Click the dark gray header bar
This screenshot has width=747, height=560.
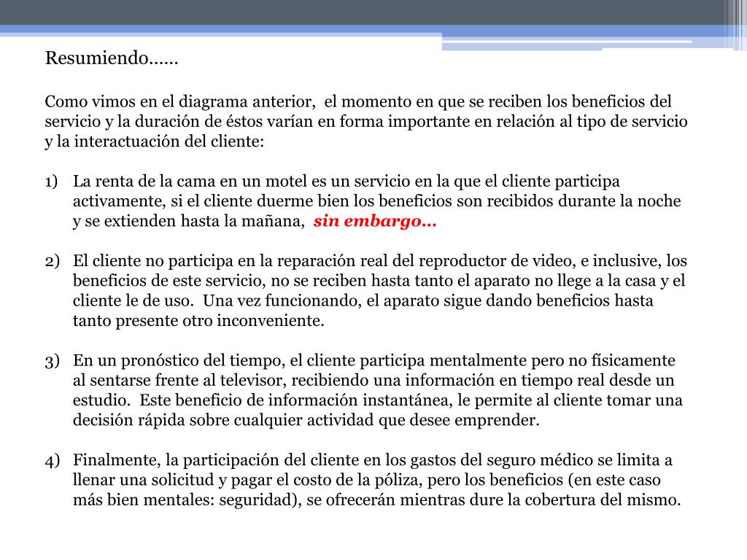click(x=365, y=12)
